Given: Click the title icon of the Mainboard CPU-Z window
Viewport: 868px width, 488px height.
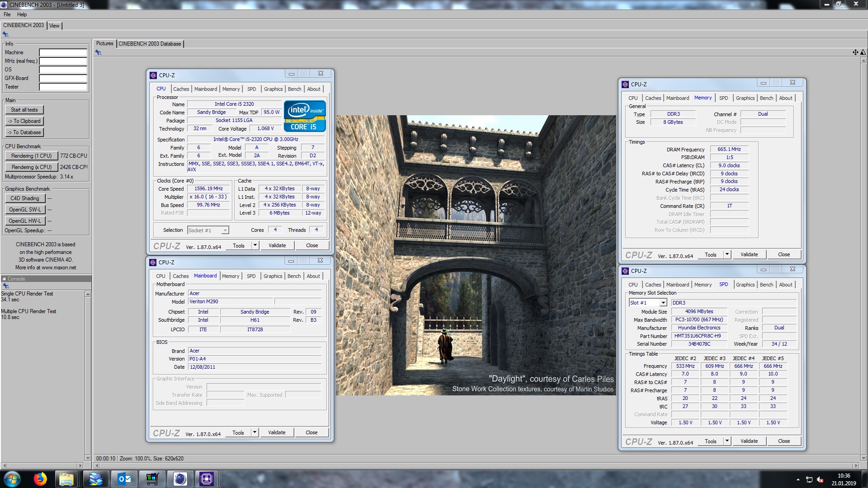Looking at the screenshot, I should point(153,263).
